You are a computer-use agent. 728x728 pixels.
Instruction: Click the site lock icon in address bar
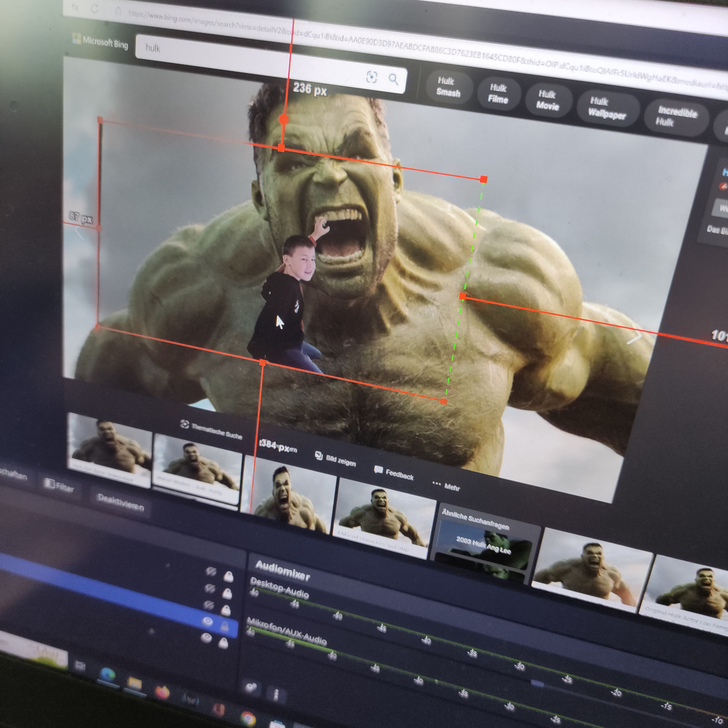(x=118, y=11)
